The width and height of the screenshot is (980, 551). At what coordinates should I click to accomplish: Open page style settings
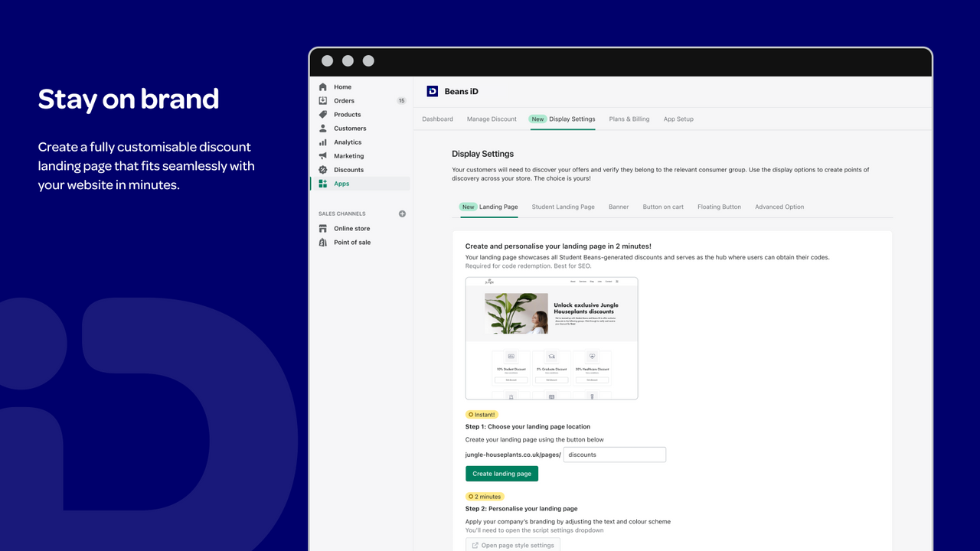click(x=513, y=545)
